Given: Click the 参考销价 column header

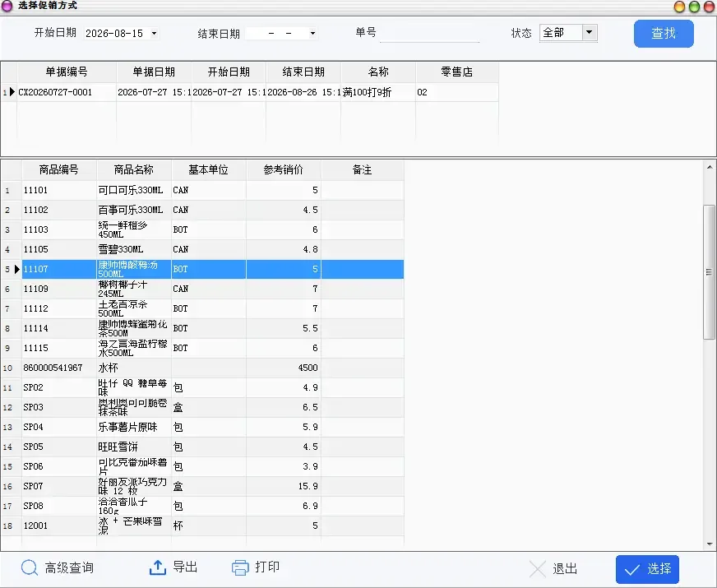Looking at the screenshot, I should pos(284,170).
